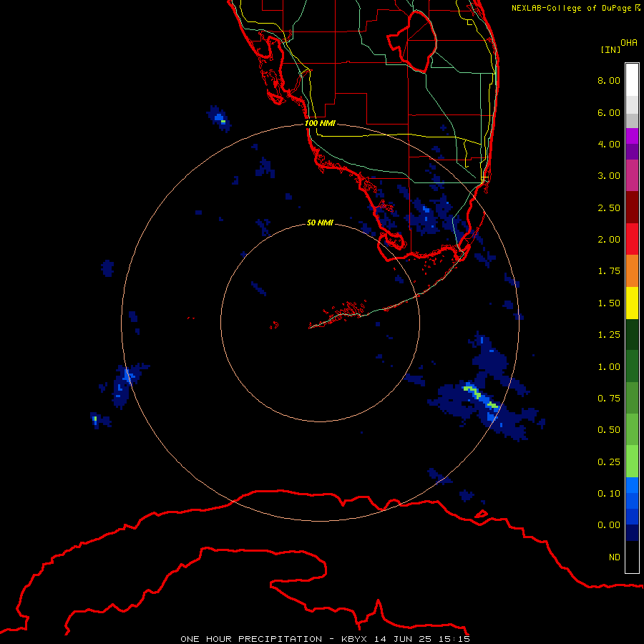Viewport: 644px width, 644px height.
Task: Click the yellow-green rain streak southeast of radar
Action: (479, 396)
